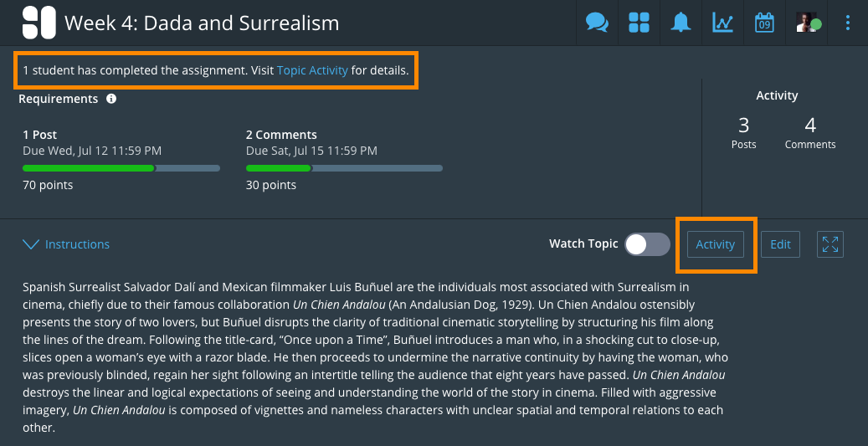Open the grid dashboard icon
The height and width of the screenshot is (446, 868).
point(639,23)
